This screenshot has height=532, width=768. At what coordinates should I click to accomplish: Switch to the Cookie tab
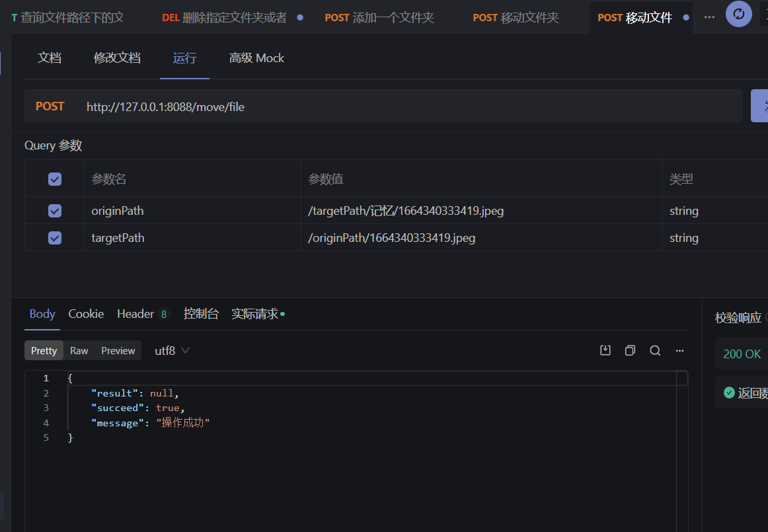pyautogui.click(x=86, y=313)
